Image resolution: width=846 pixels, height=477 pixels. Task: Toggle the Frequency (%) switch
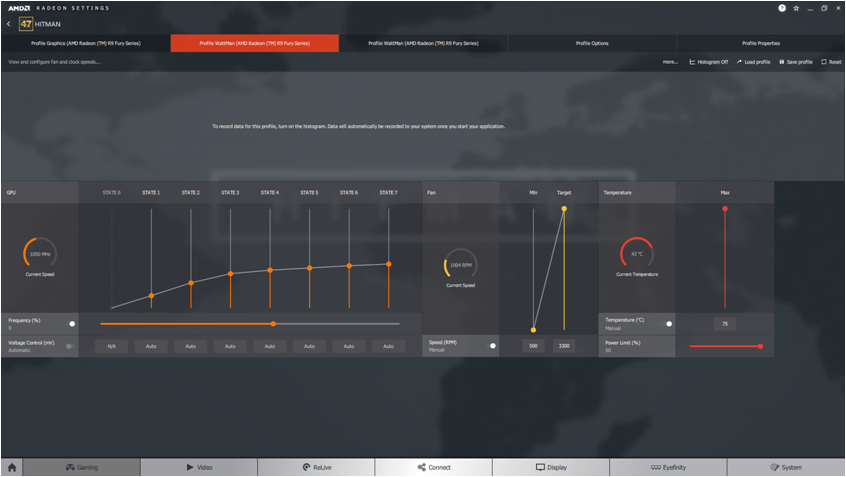(71, 324)
